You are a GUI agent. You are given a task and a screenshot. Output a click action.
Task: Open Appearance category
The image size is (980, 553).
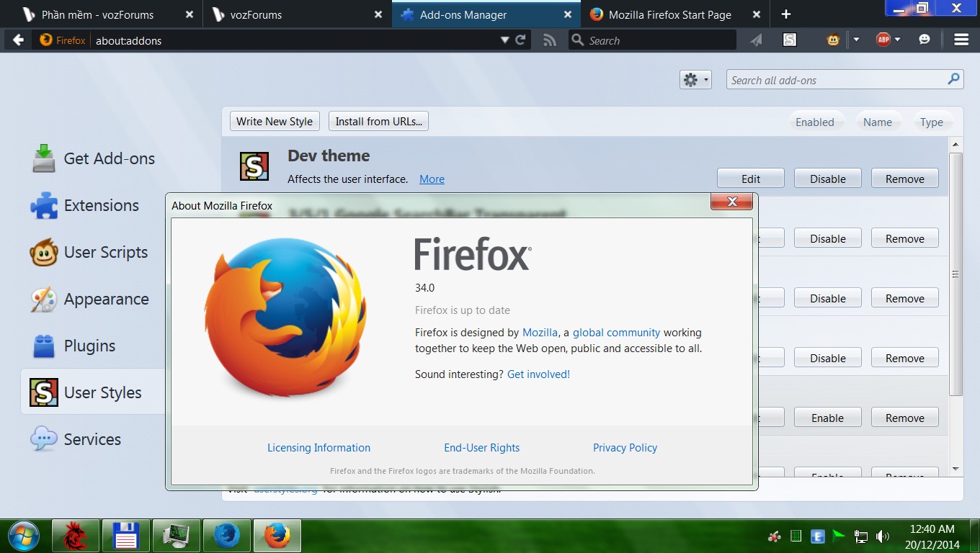pyautogui.click(x=94, y=299)
